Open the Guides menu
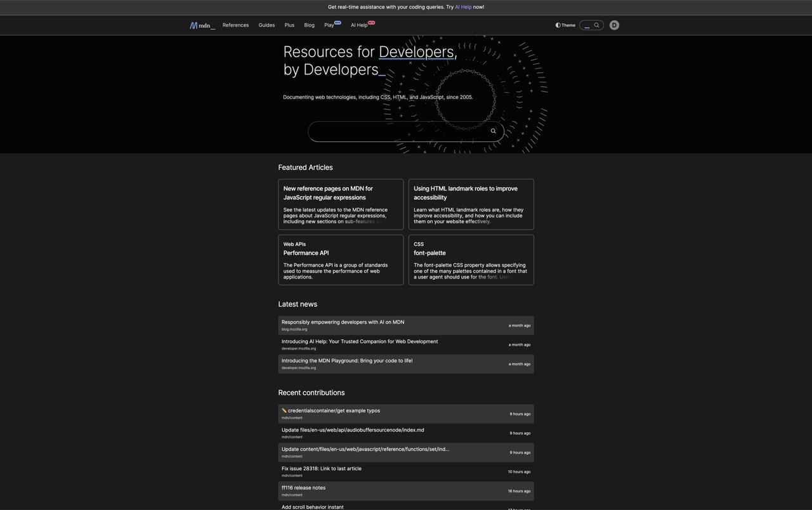 click(266, 25)
